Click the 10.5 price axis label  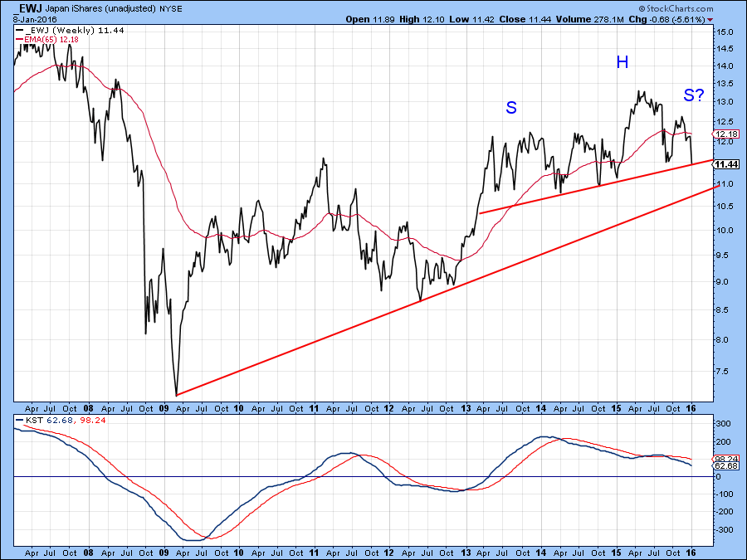[724, 207]
